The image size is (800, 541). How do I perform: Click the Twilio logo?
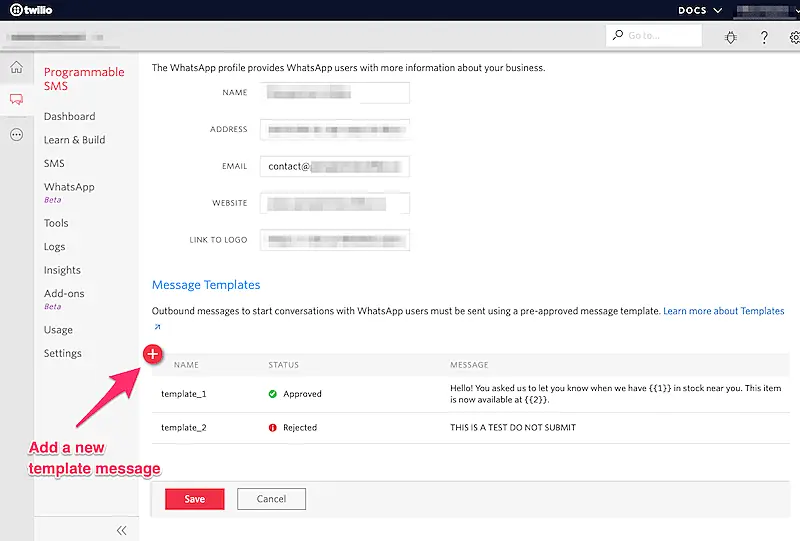30,10
